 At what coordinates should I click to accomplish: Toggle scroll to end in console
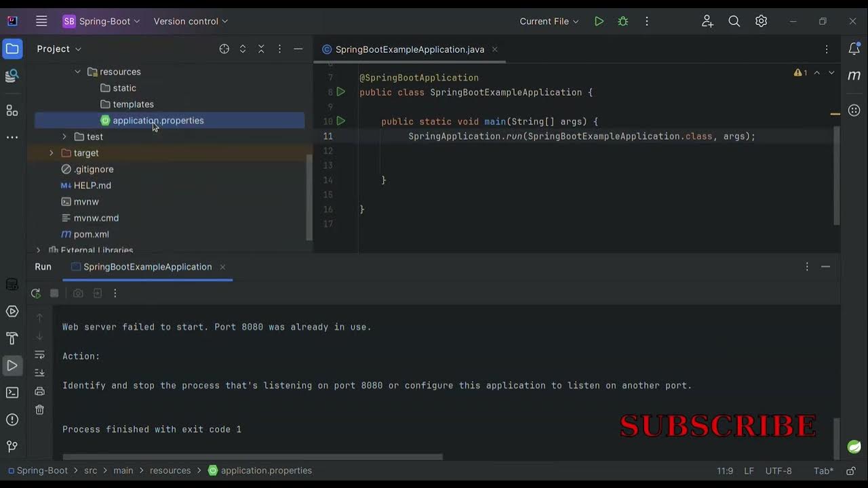(39, 373)
